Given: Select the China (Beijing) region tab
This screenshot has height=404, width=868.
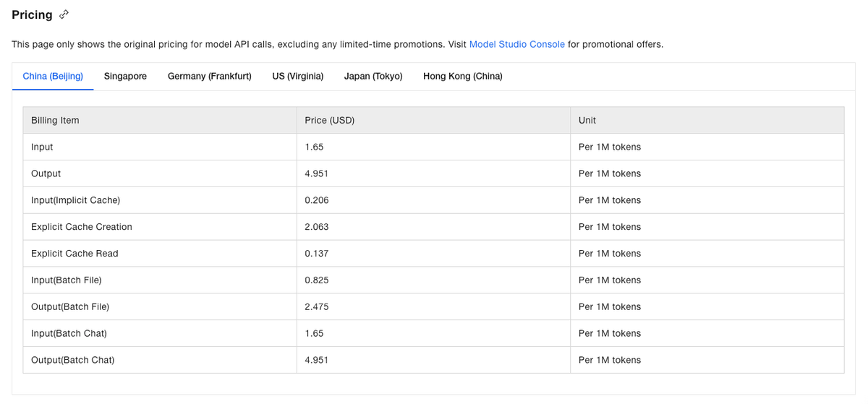Looking at the screenshot, I should pos(53,76).
